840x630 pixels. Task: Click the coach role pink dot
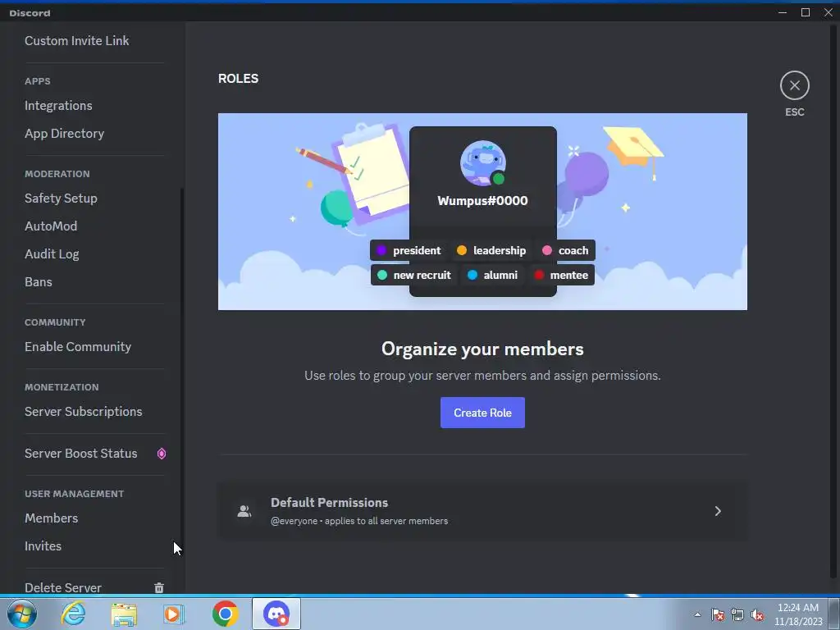546,250
